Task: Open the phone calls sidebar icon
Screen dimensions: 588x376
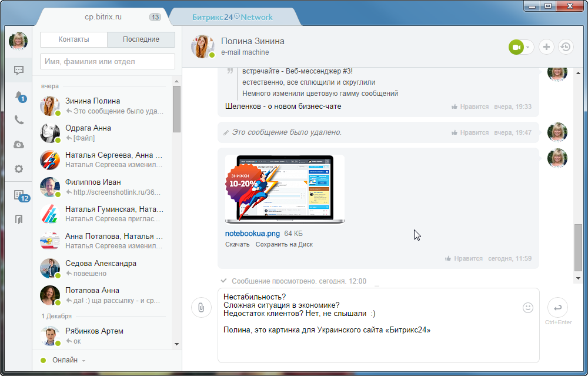Action: pyautogui.click(x=19, y=120)
